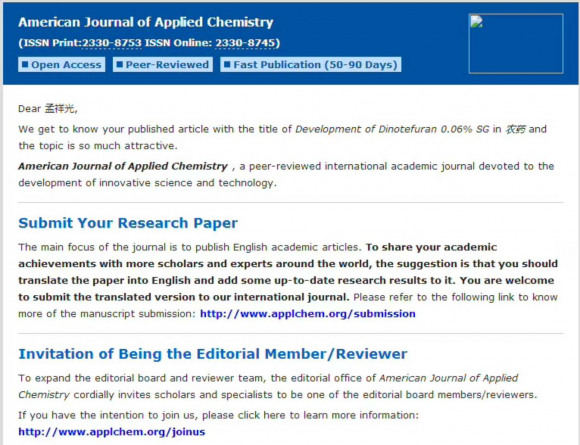This screenshot has height=445, width=580.
Task: Click the broken journal logo image
Action: 516,44
